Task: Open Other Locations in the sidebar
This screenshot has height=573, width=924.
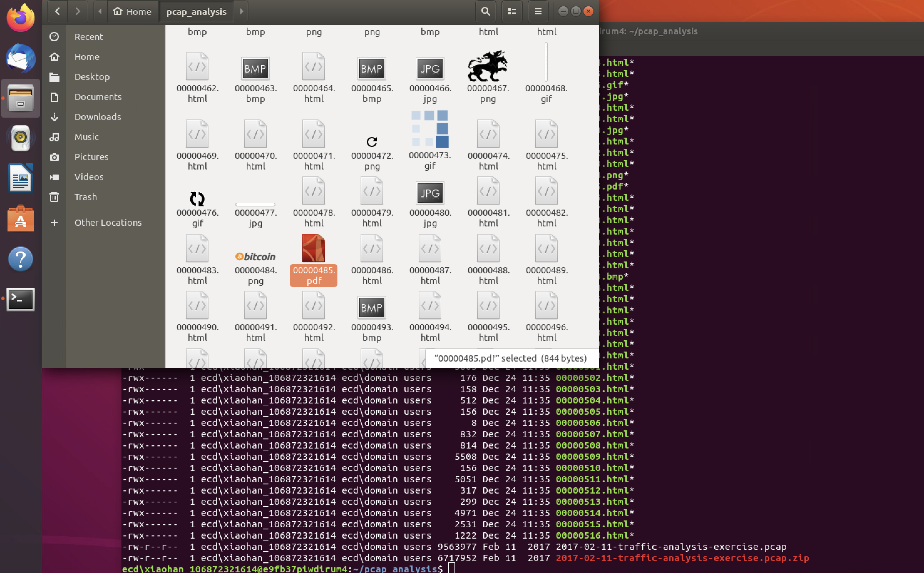Action: tap(103, 222)
